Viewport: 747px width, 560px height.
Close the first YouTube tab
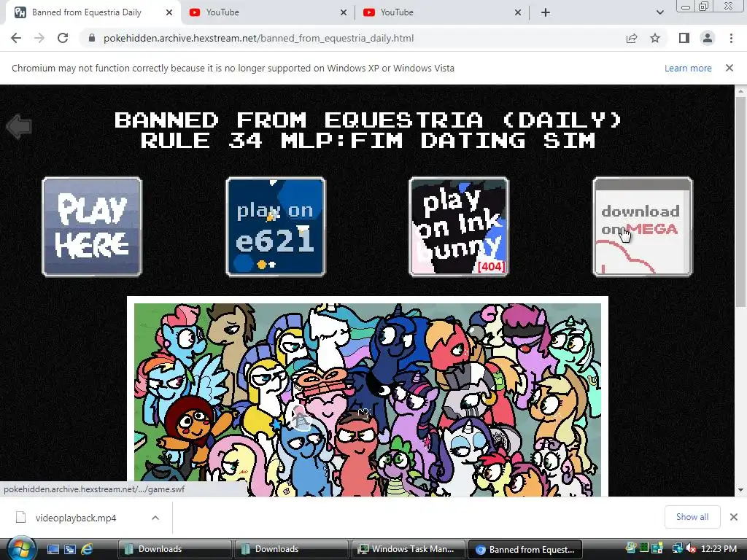pos(344,12)
